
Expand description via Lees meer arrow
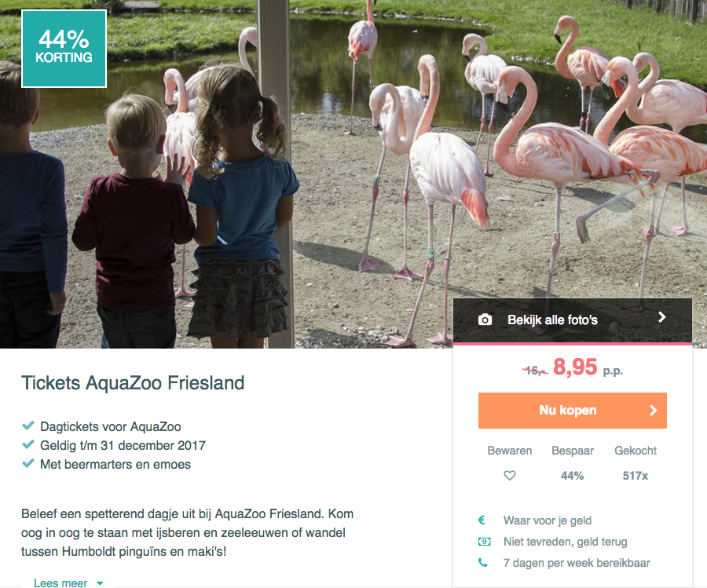pos(100,583)
